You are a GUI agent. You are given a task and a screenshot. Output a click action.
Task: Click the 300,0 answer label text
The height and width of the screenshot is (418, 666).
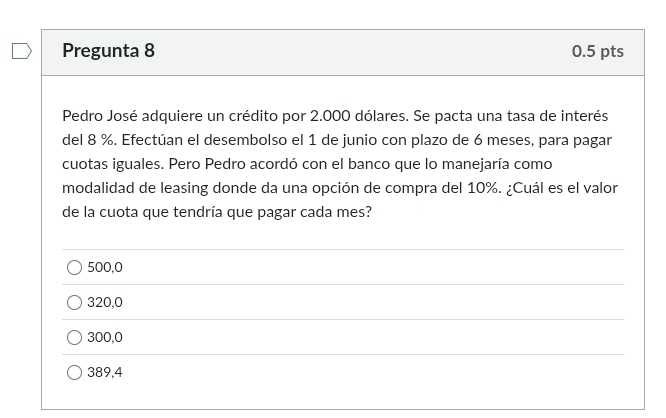105,337
